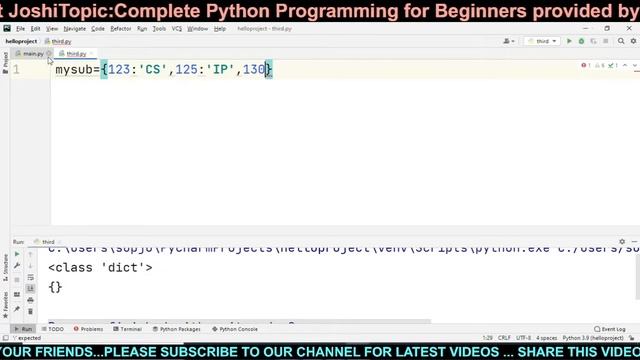Click the red error indicator in editor corner
This screenshot has height=360, width=640.
click(585, 65)
